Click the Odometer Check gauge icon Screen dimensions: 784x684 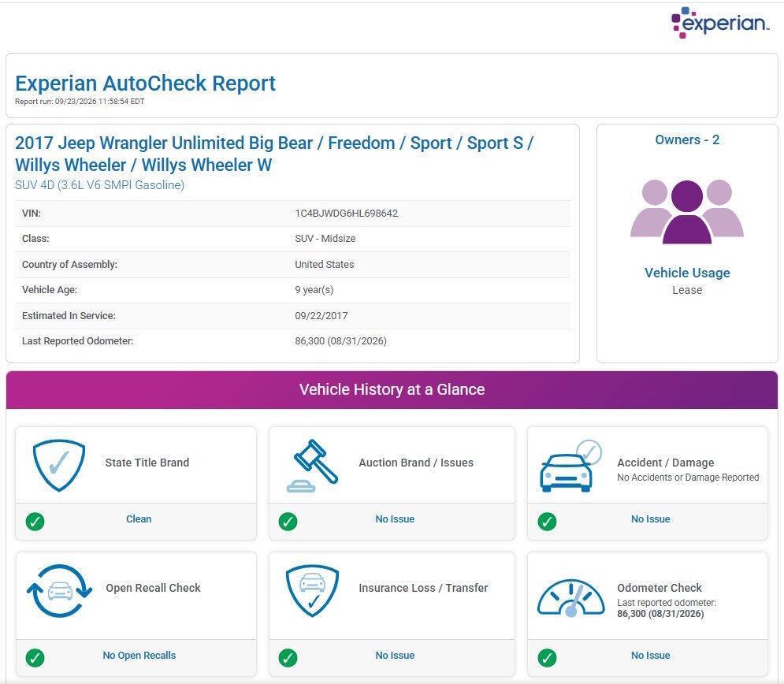[570, 597]
